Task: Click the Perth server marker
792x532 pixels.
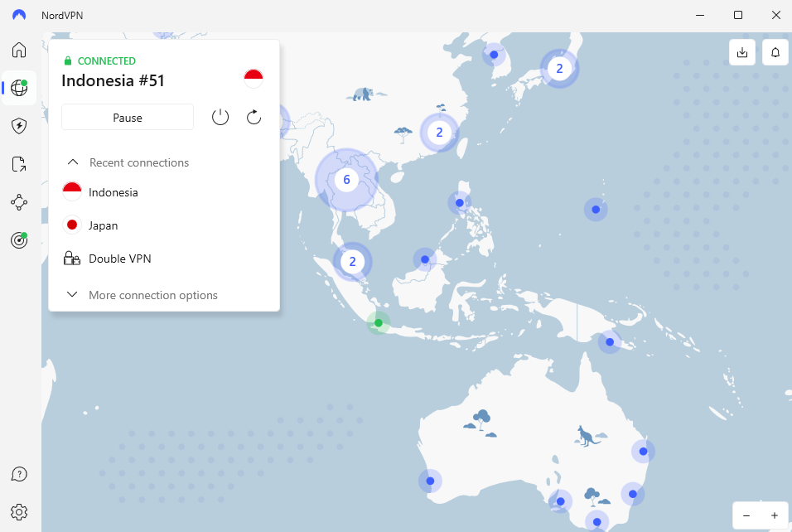Action: (x=430, y=481)
